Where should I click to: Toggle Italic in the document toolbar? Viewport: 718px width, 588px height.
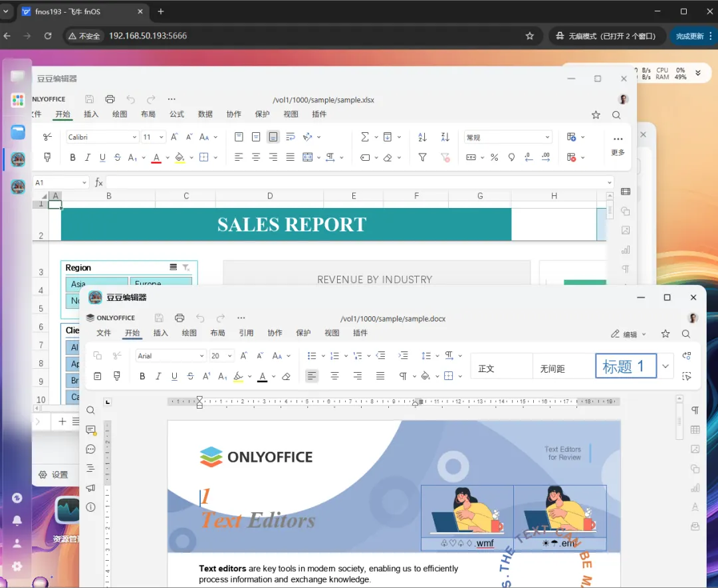[158, 376]
